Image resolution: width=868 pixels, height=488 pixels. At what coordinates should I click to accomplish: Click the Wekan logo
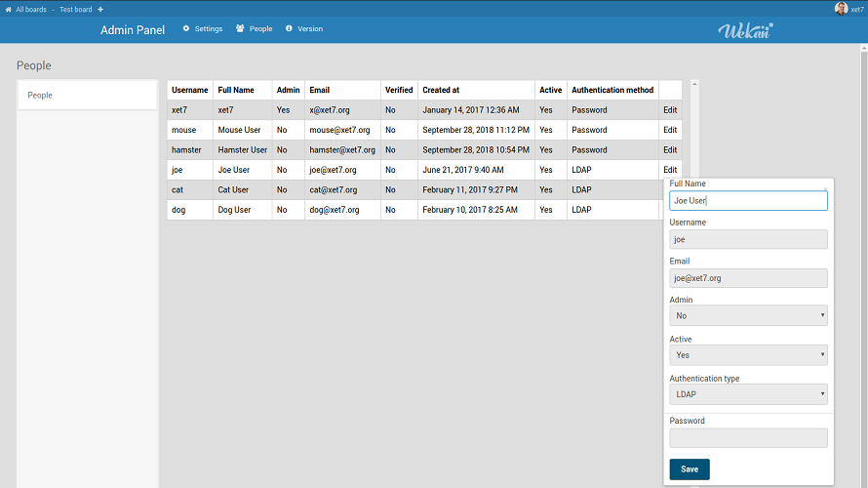pos(746,29)
